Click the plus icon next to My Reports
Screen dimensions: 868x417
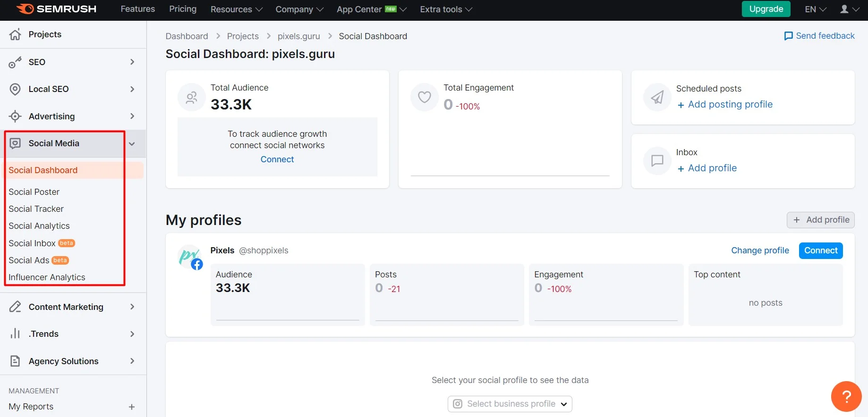132,407
